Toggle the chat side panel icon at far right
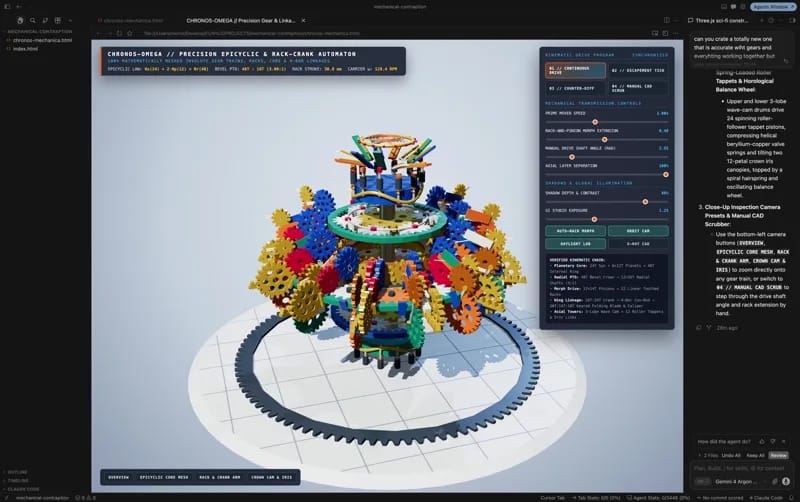Screen dimensions: 800x502 pyautogui.click(x=792, y=20)
